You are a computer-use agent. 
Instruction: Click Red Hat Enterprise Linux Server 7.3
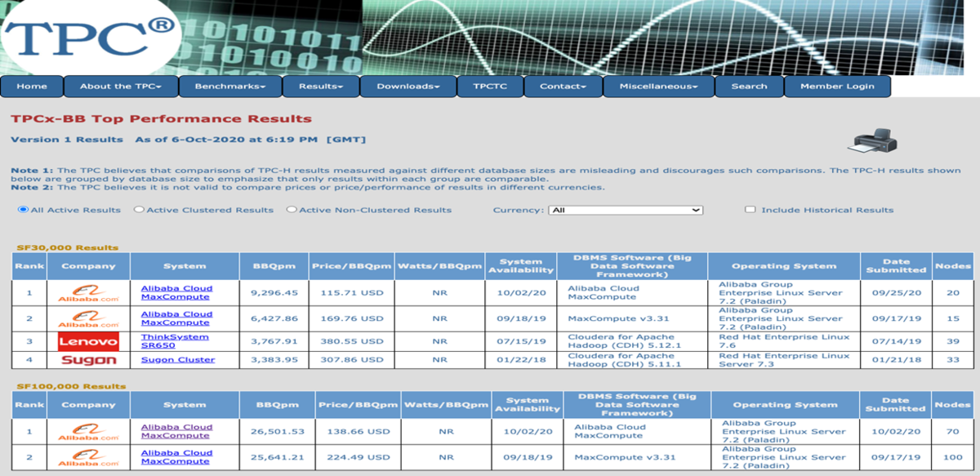tap(784, 360)
